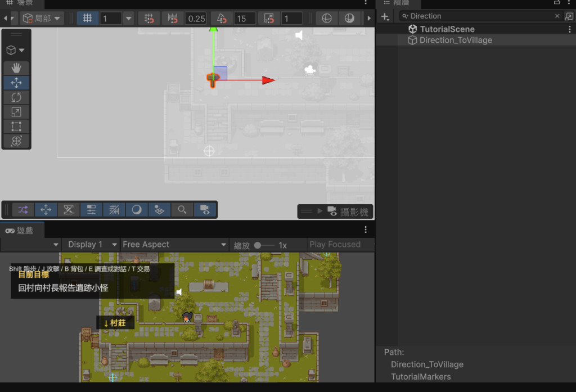The image size is (576, 392).
Task: Toggle the hierarchy panel lock icon
Action: click(557, 2)
